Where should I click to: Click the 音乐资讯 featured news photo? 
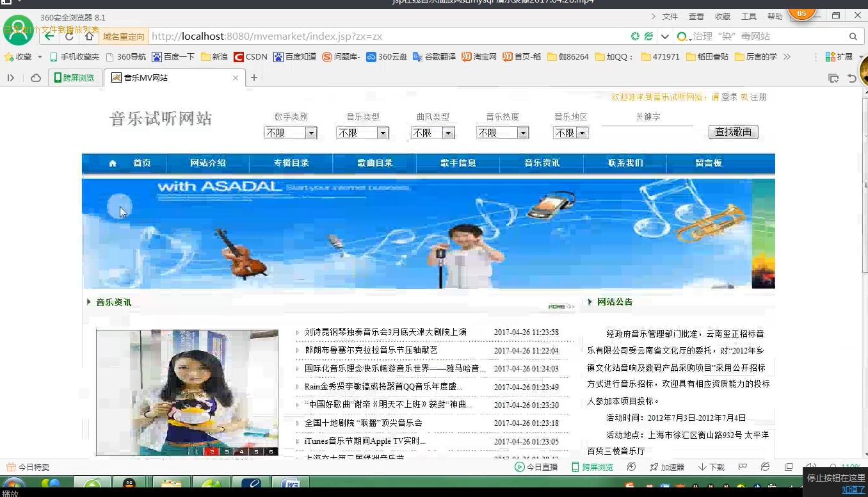[187, 393]
